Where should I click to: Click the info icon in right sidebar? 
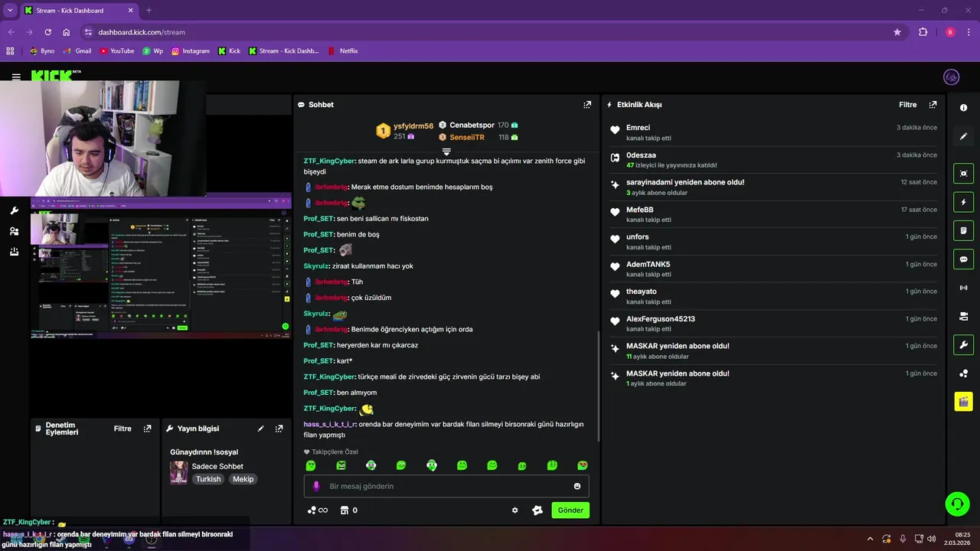963,108
